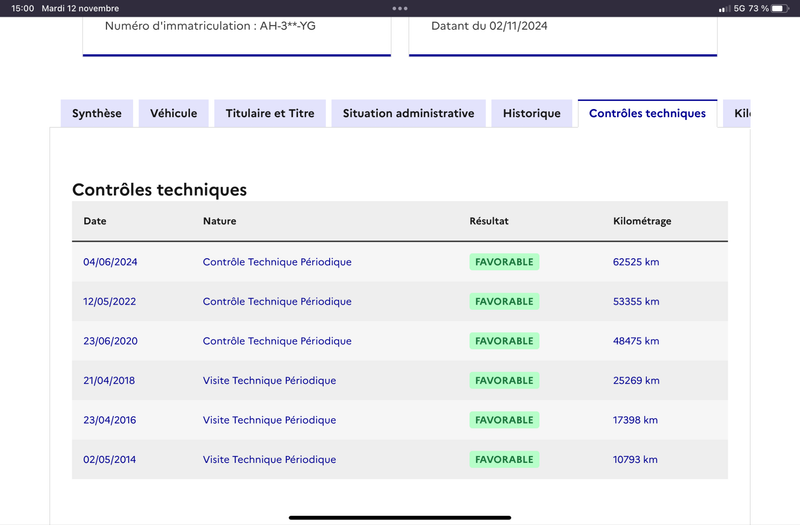Click the 17398 km value

point(635,420)
